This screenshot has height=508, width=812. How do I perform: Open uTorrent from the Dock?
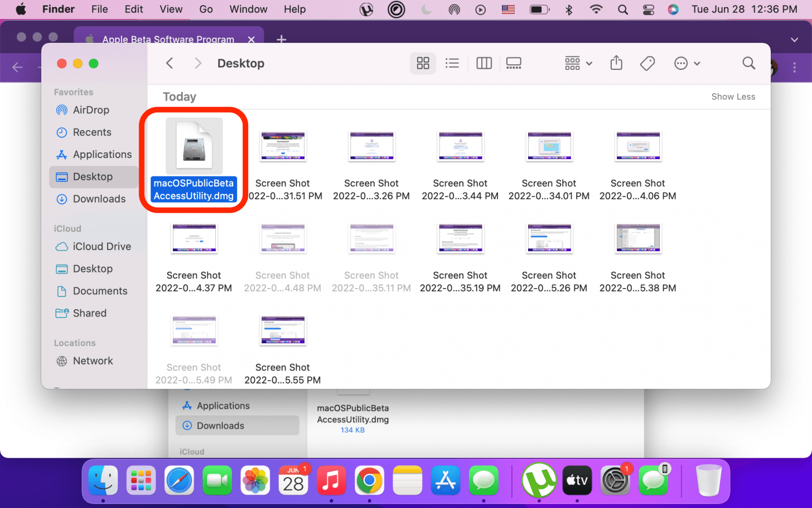(x=539, y=480)
